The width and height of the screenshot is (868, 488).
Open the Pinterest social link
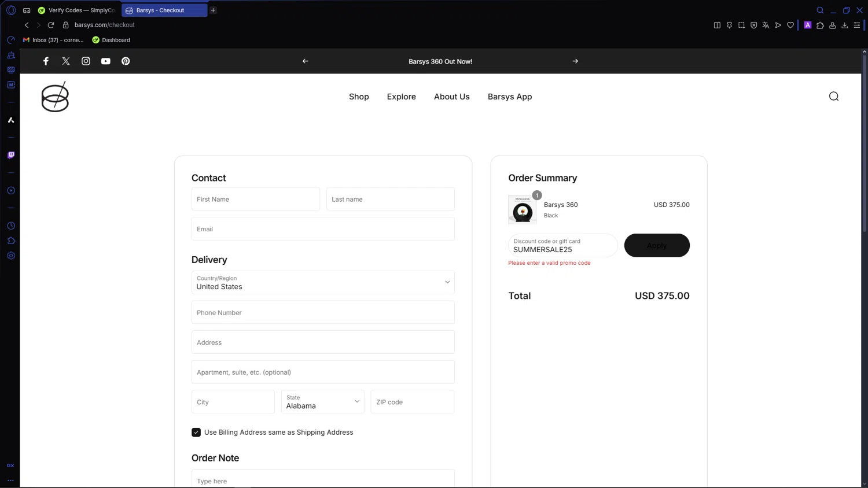coord(126,61)
